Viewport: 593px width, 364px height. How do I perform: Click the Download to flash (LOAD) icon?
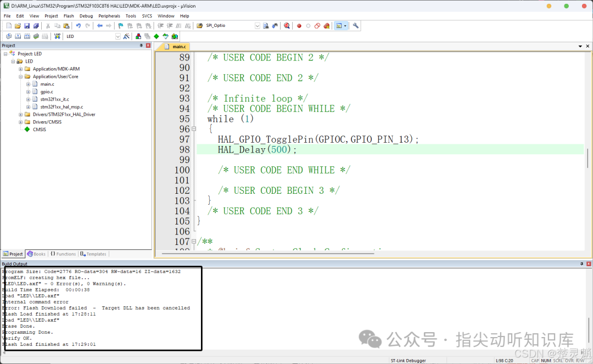[x=57, y=36]
